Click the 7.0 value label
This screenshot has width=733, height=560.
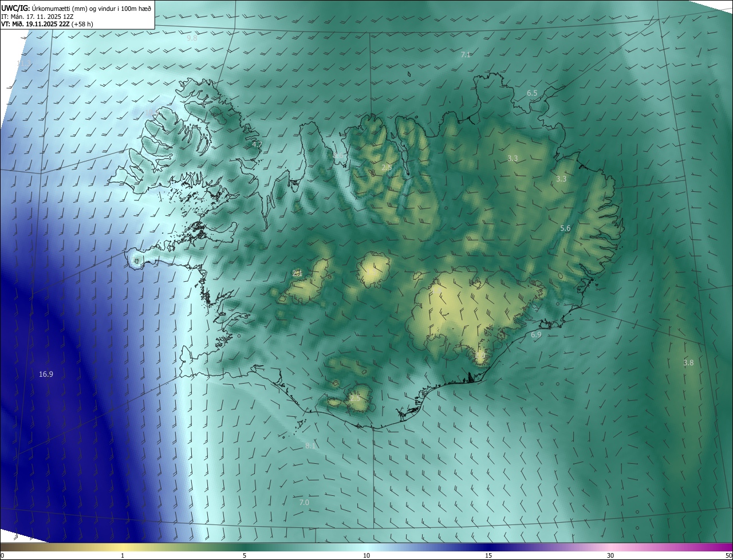(304, 503)
